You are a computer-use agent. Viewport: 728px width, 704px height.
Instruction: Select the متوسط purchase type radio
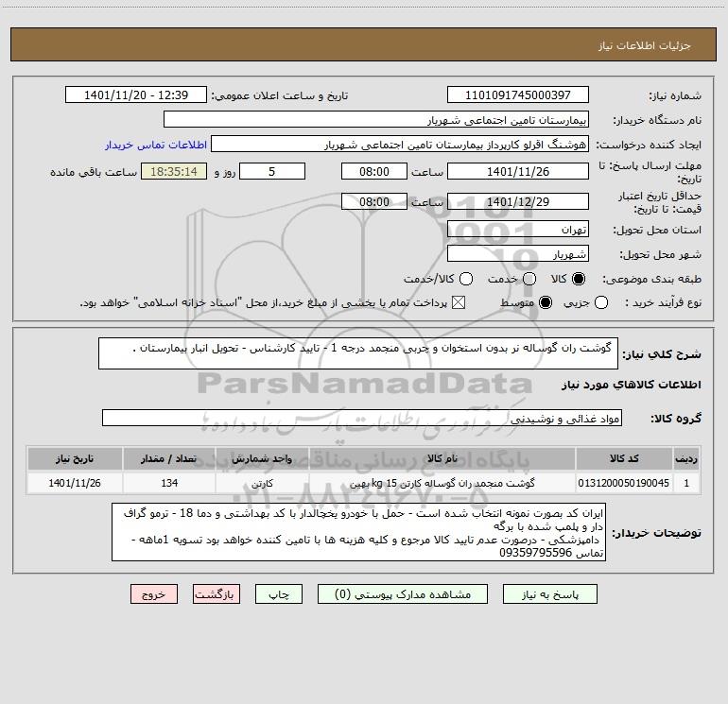[x=546, y=303]
